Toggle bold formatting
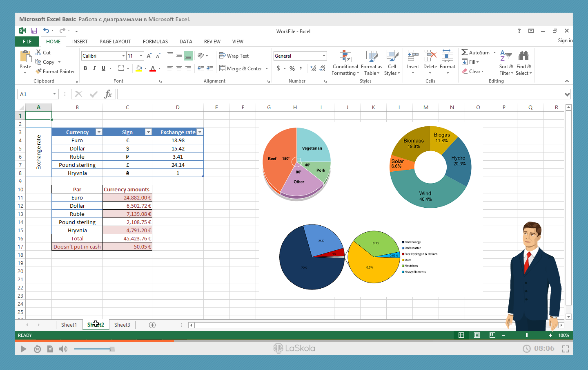This screenshot has width=588, height=370. pyautogui.click(x=85, y=68)
